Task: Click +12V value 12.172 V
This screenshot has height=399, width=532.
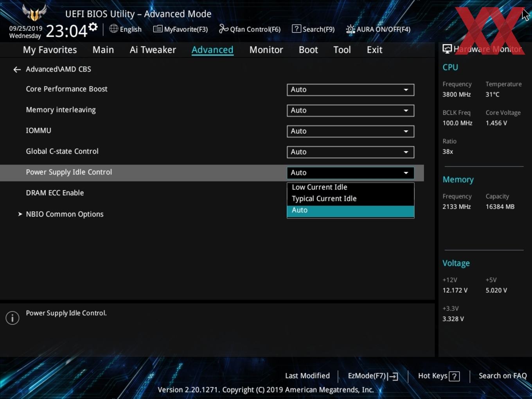Action: (455, 291)
